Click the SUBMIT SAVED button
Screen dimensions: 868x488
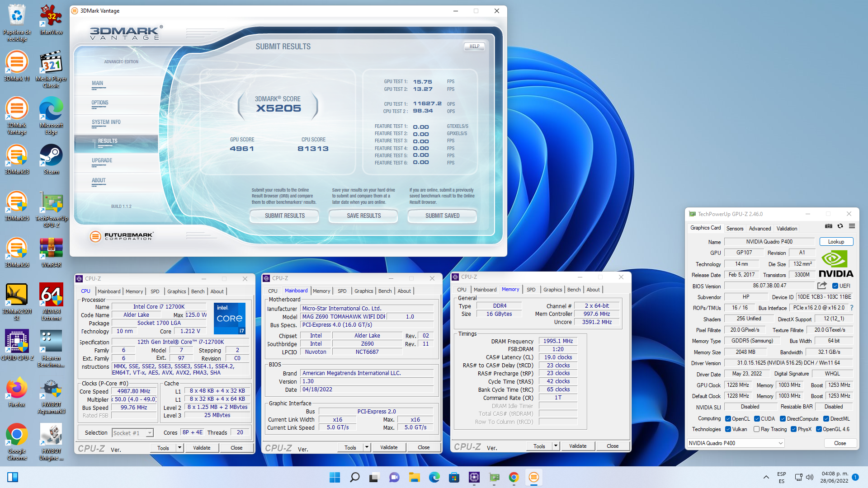pos(442,216)
